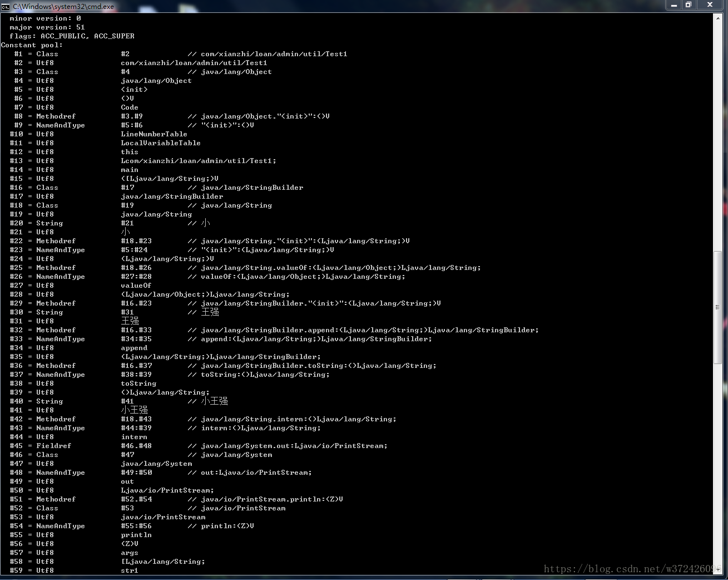Click 'LineNumberTable' on row #10
Screen dimensions: 728x580
(154, 134)
